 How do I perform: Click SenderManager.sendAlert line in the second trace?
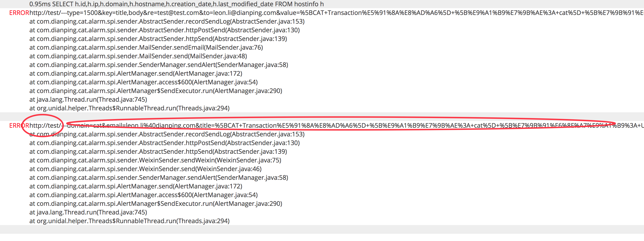coord(159,178)
